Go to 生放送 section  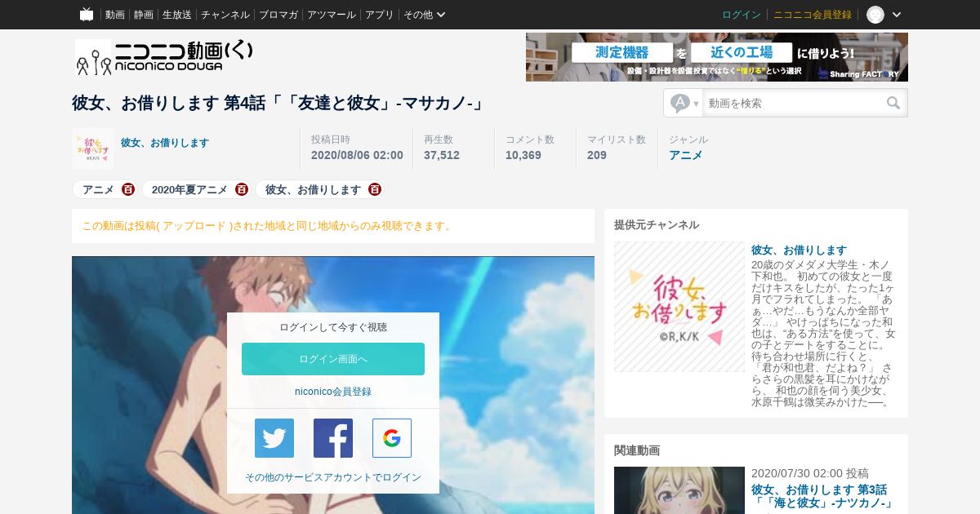(177, 15)
